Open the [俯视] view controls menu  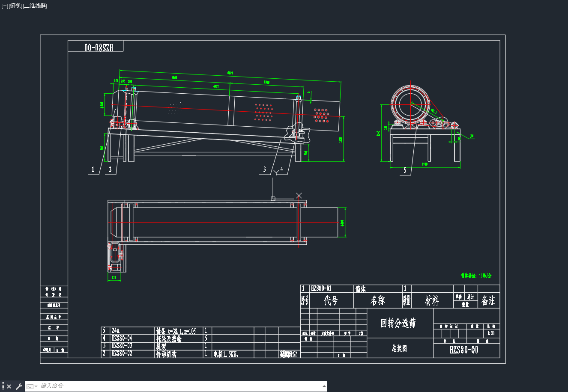[x=15, y=6]
